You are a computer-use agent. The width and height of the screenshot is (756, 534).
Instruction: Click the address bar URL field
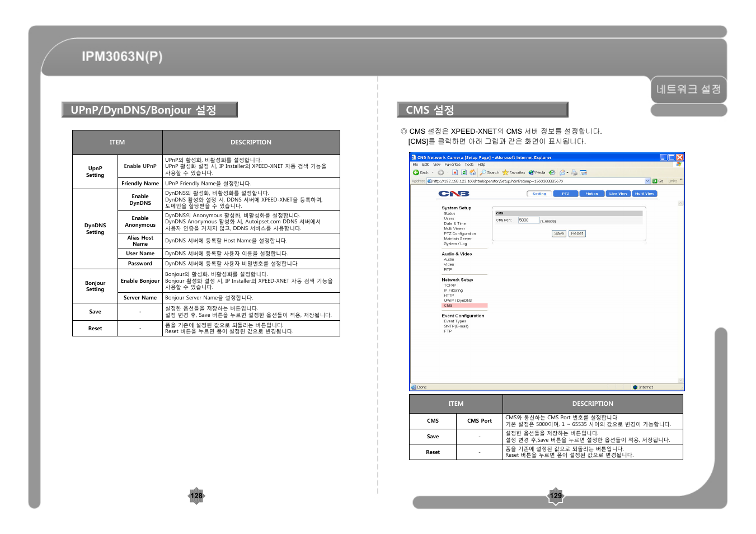coord(535,181)
